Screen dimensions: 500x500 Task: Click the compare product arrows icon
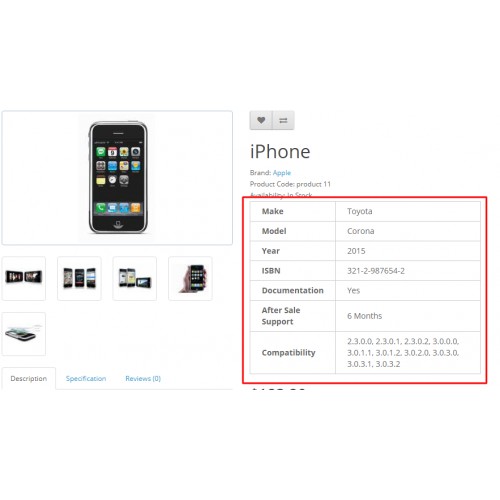tap(283, 120)
